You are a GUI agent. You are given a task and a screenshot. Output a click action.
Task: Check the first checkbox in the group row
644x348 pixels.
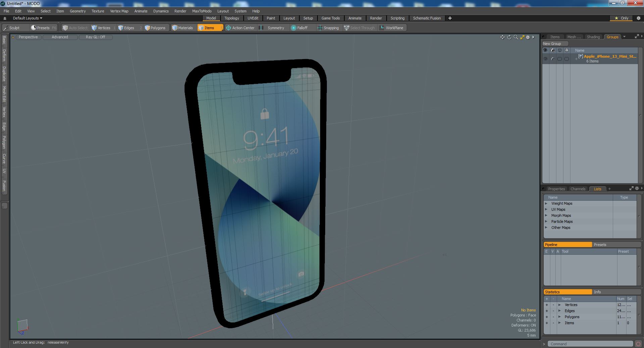(559, 59)
